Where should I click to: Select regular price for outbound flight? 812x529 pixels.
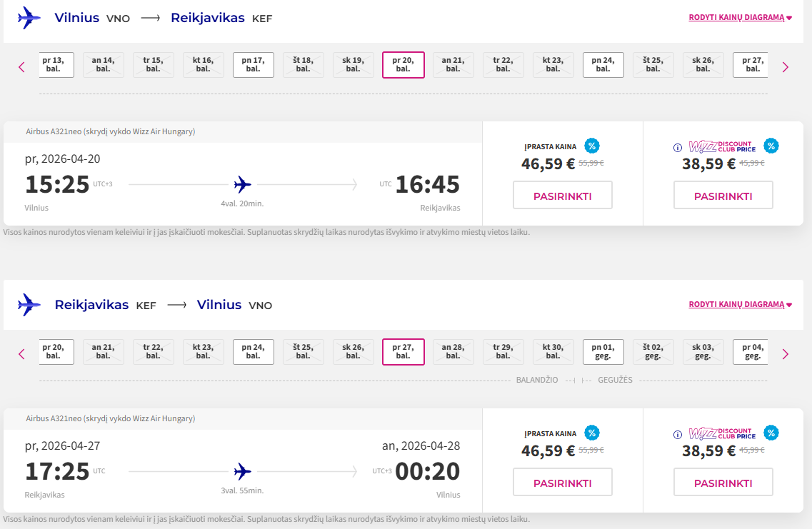tap(562, 196)
